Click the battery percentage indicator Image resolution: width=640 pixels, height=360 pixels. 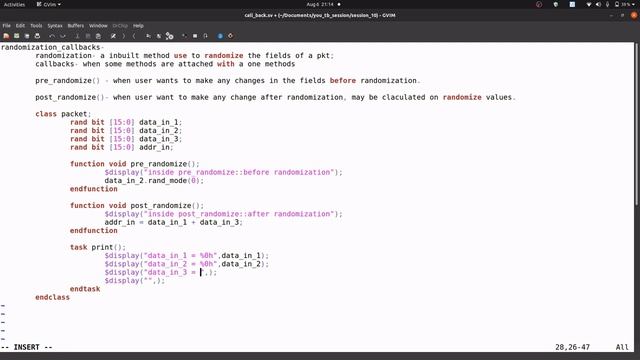point(622,4)
